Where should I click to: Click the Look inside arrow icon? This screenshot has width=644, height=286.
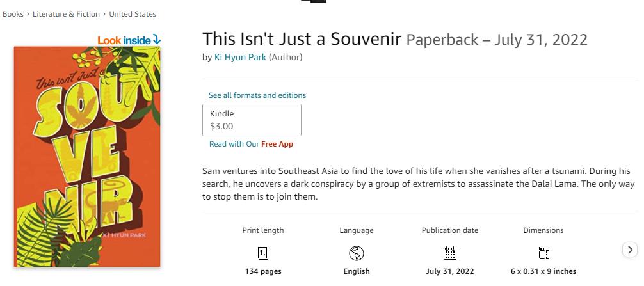[156, 40]
